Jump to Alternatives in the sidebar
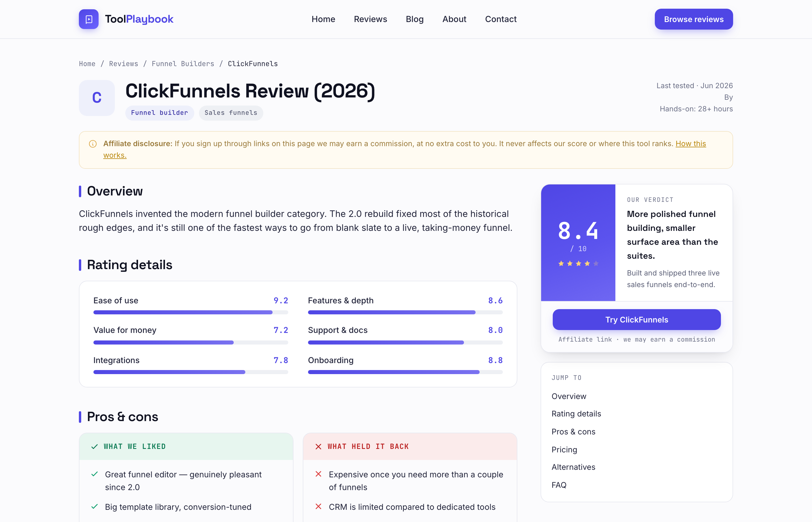812x522 pixels. 573,467
